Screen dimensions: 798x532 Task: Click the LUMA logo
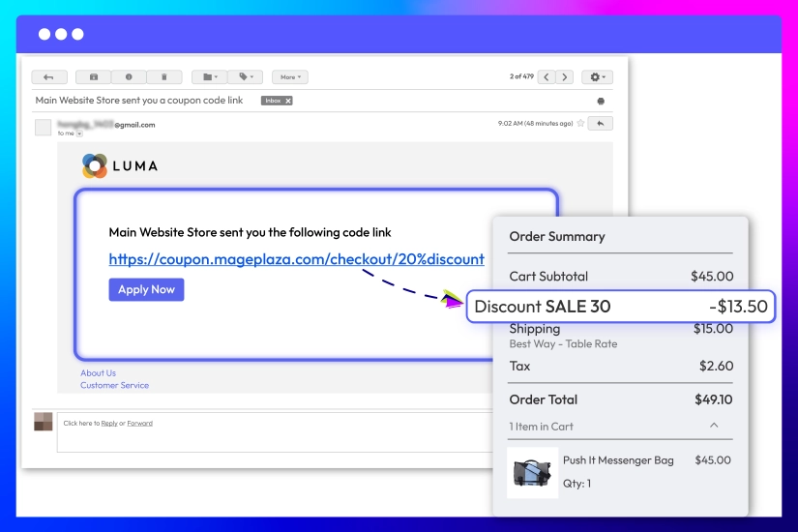pyautogui.click(x=120, y=166)
